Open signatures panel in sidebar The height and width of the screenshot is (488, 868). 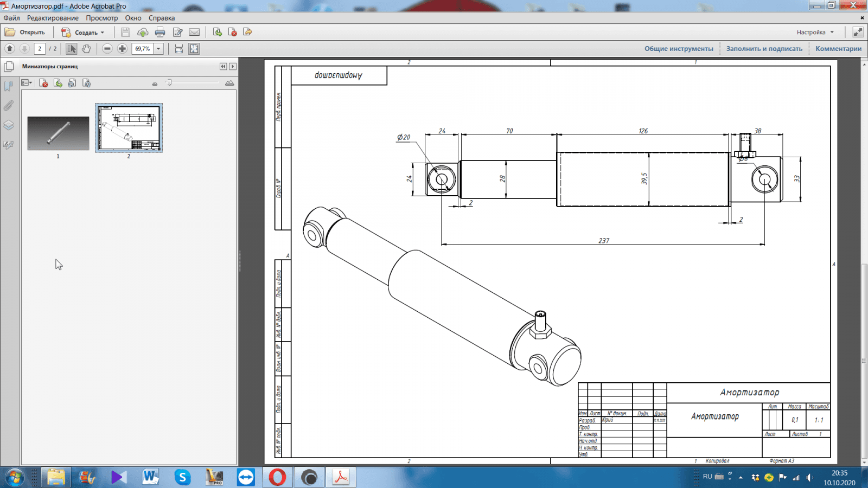[x=9, y=145]
